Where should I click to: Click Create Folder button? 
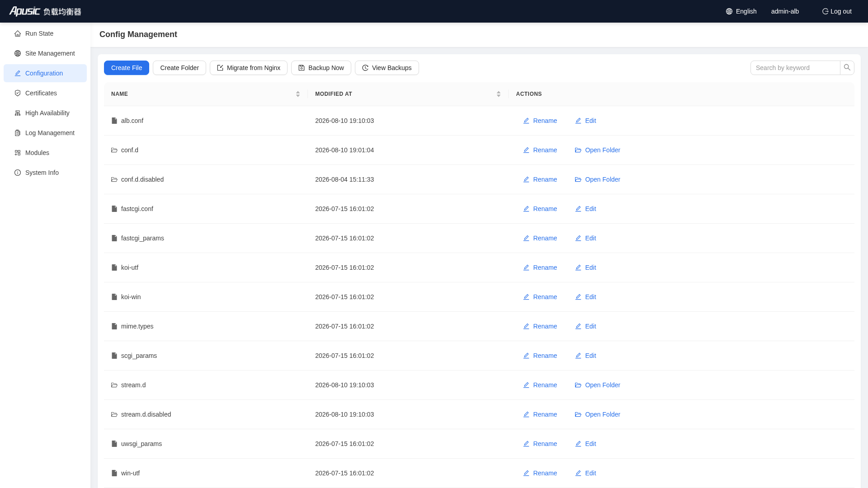tap(179, 68)
